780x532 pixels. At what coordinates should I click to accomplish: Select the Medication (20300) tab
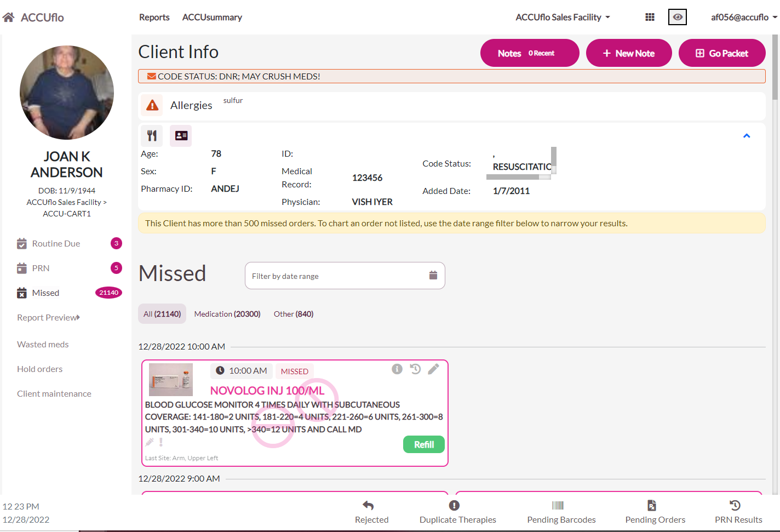click(x=227, y=314)
